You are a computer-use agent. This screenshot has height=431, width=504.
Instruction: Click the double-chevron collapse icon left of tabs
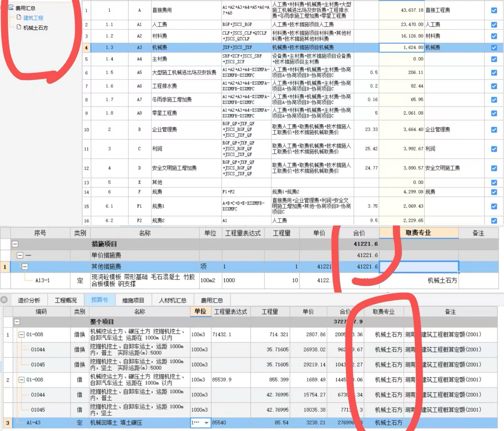click(4, 300)
